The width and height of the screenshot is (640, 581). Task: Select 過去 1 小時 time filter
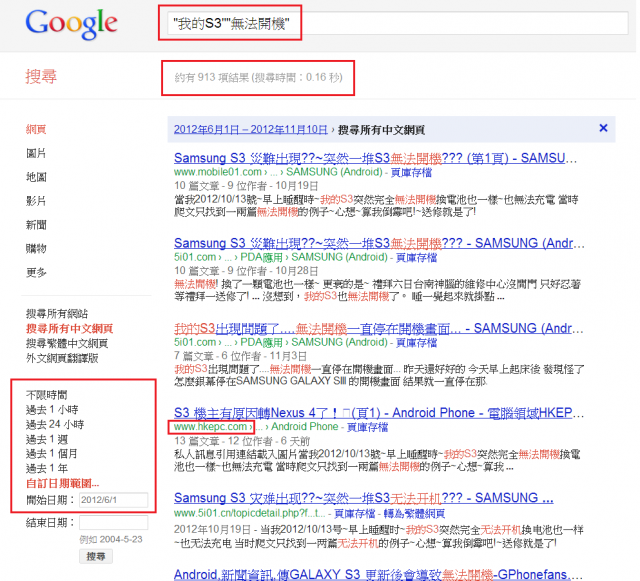point(52,410)
